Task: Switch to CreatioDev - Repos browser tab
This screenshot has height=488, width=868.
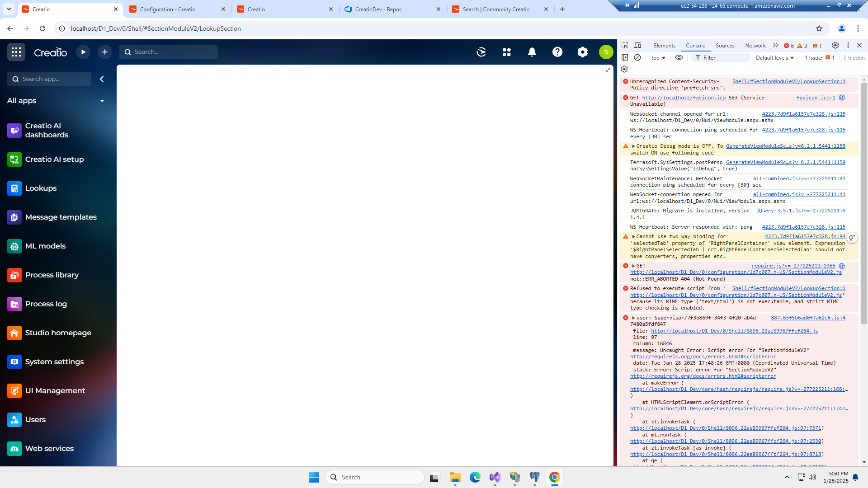Action: click(392, 9)
